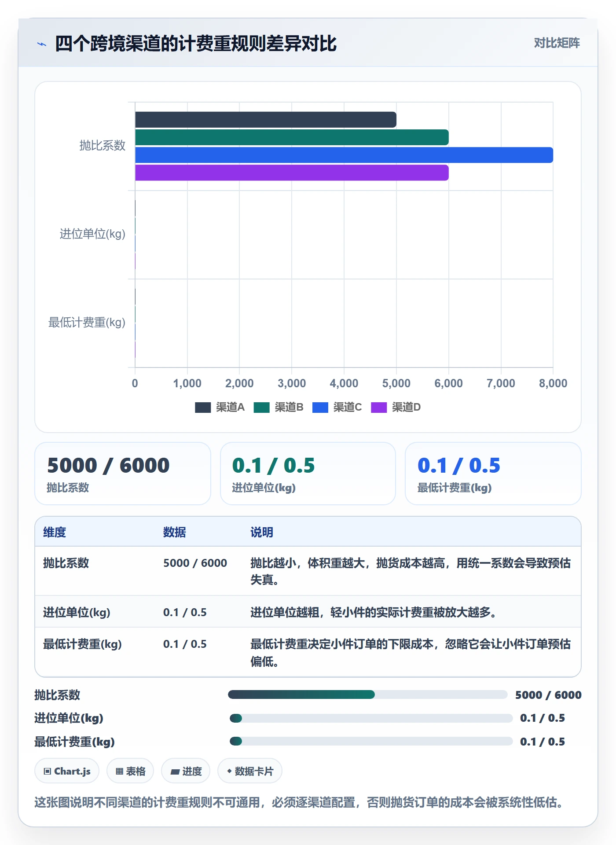This screenshot has width=616, height=845.
Task: Open the blue 0.1 / 0.5 最低计费重 card
Action: tap(493, 474)
